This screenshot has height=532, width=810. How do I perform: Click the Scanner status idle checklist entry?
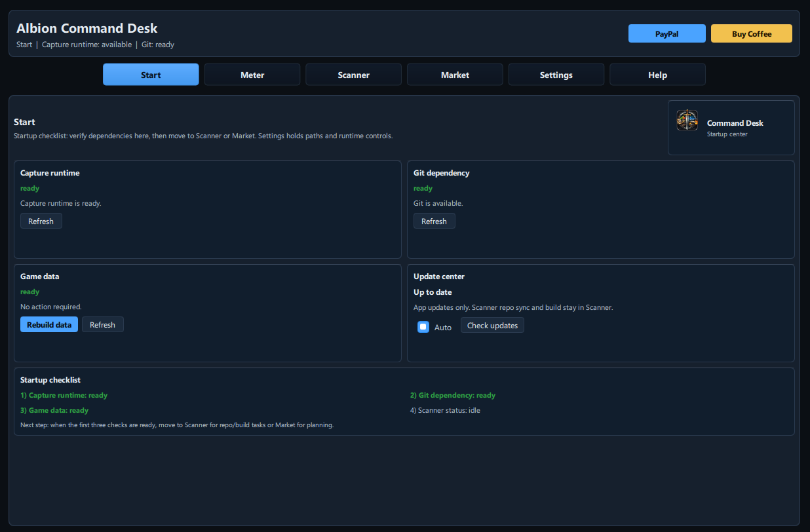coord(446,410)
